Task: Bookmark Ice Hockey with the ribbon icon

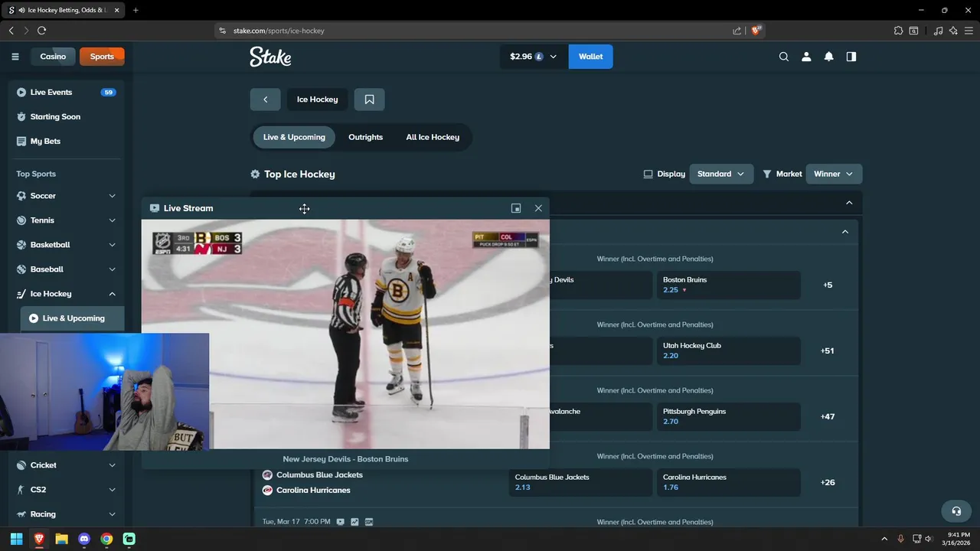Action: [369, 99]
